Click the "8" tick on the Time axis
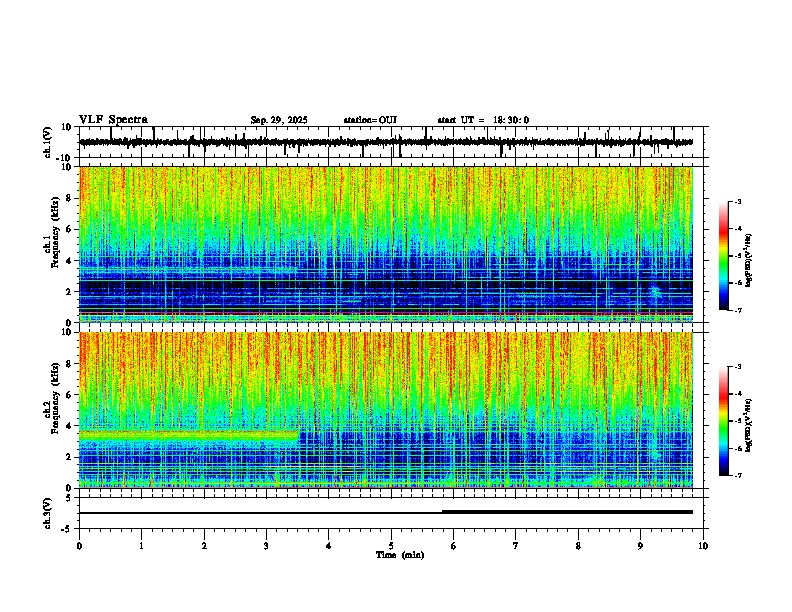This screenshot has width=792, height=612. tap(578, 546)
